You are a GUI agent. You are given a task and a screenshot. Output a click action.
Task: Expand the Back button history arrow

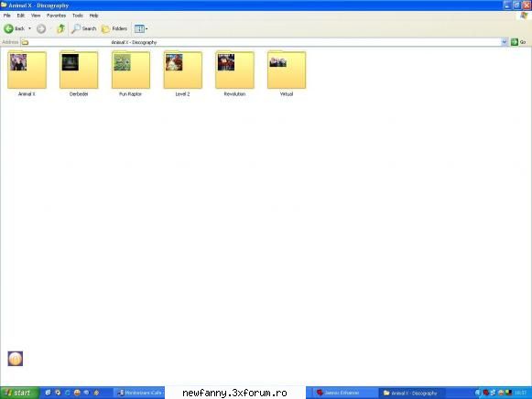click(x=30, y=28)
